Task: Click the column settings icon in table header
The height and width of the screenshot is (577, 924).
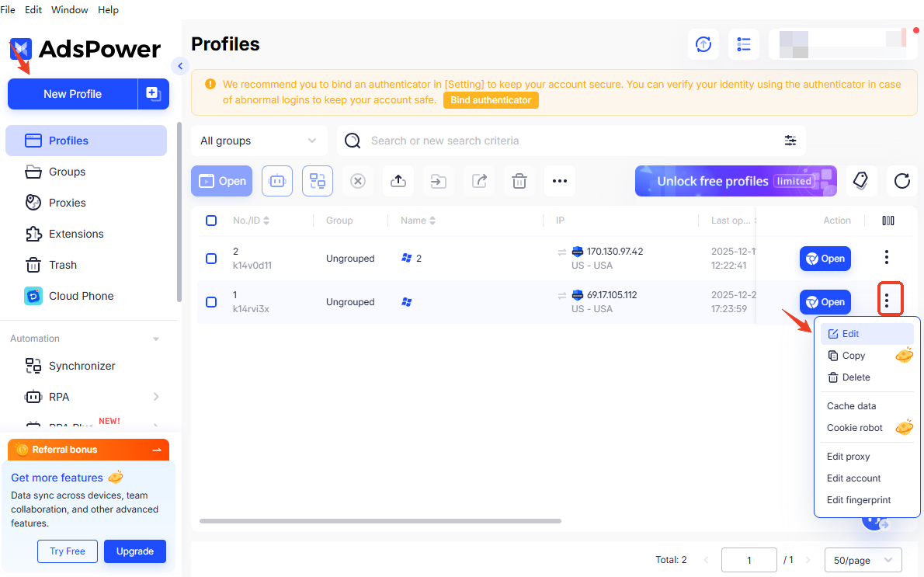Action: click(x=888, y=221)
